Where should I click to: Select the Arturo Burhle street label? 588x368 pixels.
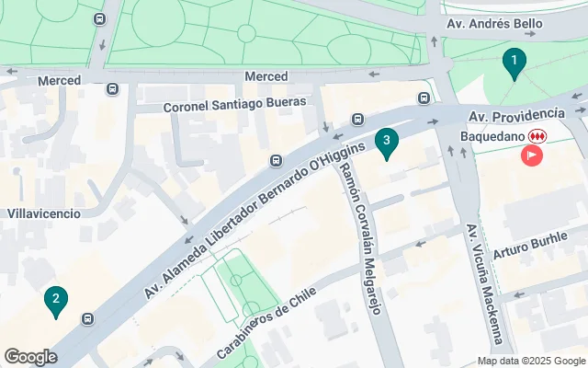[531, 246]
